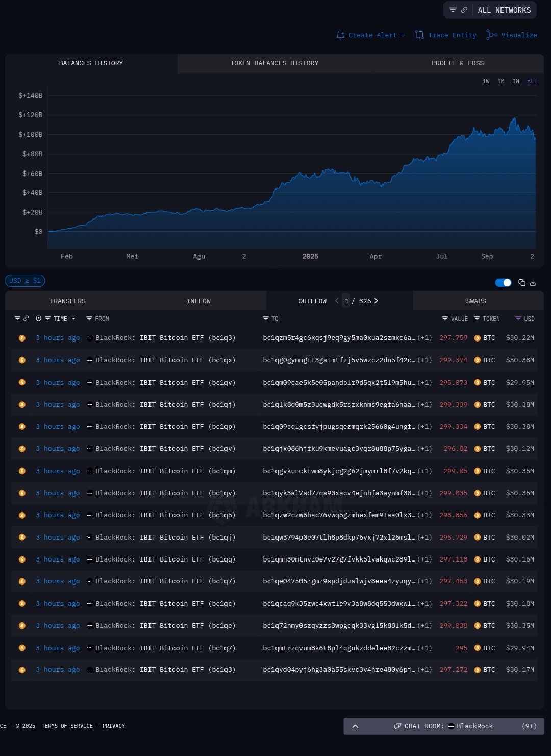The height and width of the screenshot is (756, 551).
Task: Click the chain-link icon in ALL NETWORKS selector
Action: (x=464, y=10)
